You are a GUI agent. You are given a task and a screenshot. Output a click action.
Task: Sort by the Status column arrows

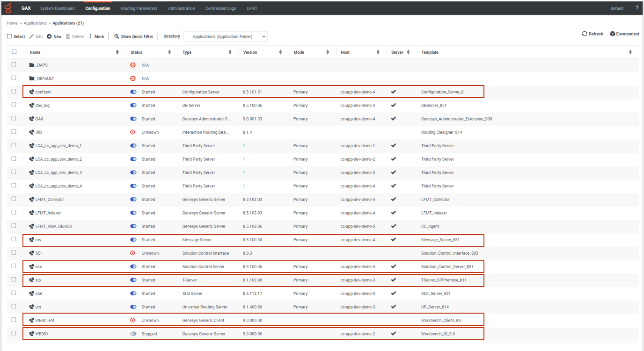tap(169, 52)
